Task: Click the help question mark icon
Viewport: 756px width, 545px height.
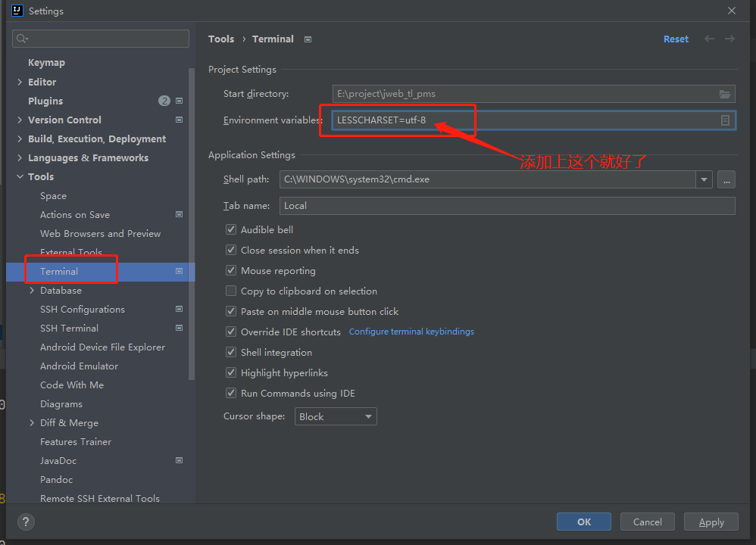Action: [x=26, y=522]
